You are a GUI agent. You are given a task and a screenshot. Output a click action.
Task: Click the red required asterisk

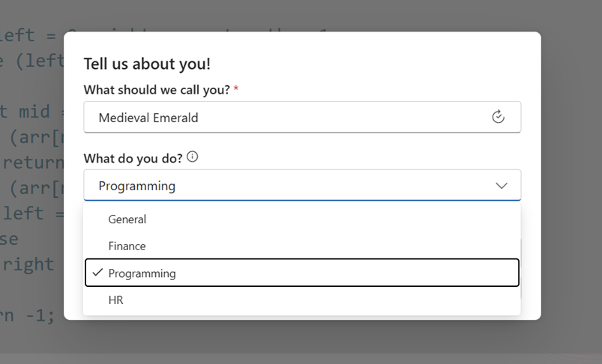236,88
